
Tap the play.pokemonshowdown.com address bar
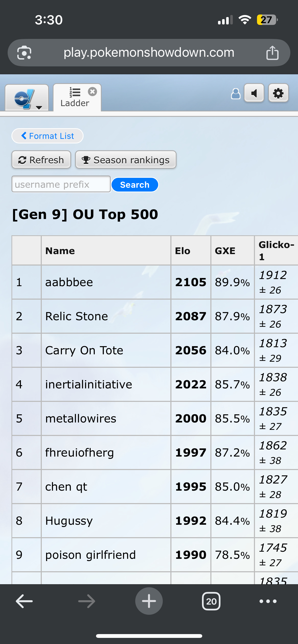tap(149, 53)
